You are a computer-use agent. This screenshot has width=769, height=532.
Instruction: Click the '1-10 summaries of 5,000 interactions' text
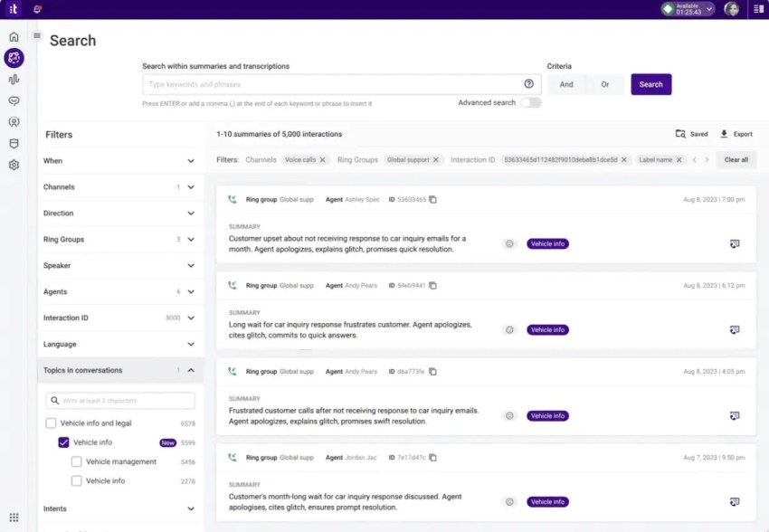(x=280, y=134)
